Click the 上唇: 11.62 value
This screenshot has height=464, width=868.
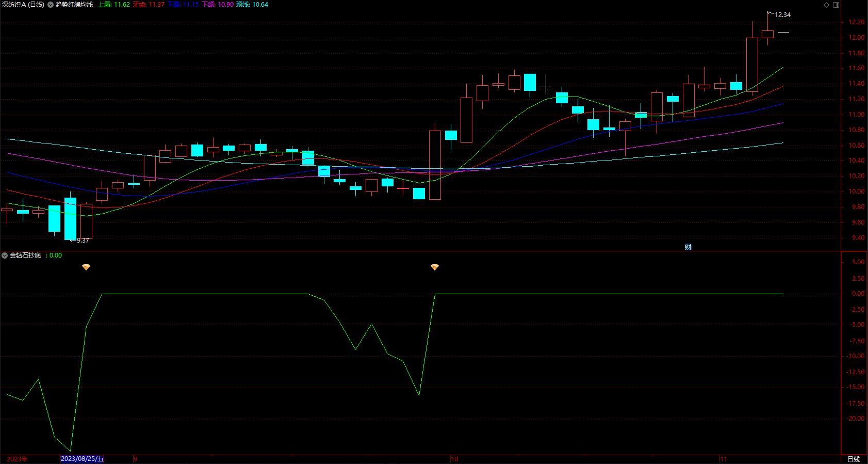tap(114, 5)
